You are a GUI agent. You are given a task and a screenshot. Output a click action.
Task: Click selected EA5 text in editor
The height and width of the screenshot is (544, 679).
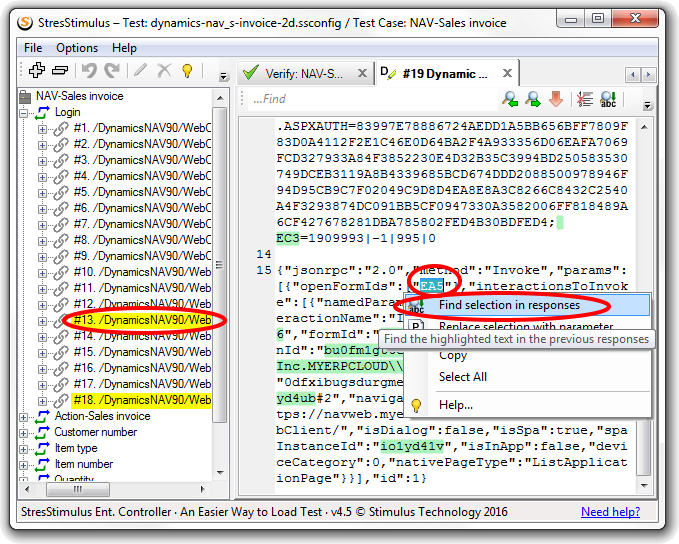tap(431, 286)
